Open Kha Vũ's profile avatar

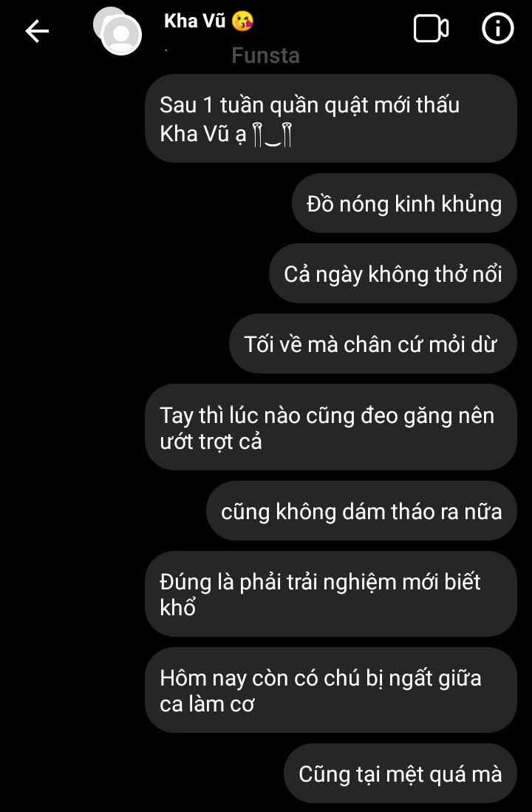[121, 35]
